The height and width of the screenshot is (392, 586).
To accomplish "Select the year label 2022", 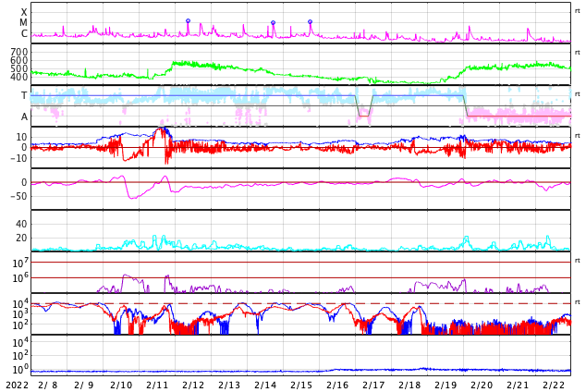I will point(18,386).
